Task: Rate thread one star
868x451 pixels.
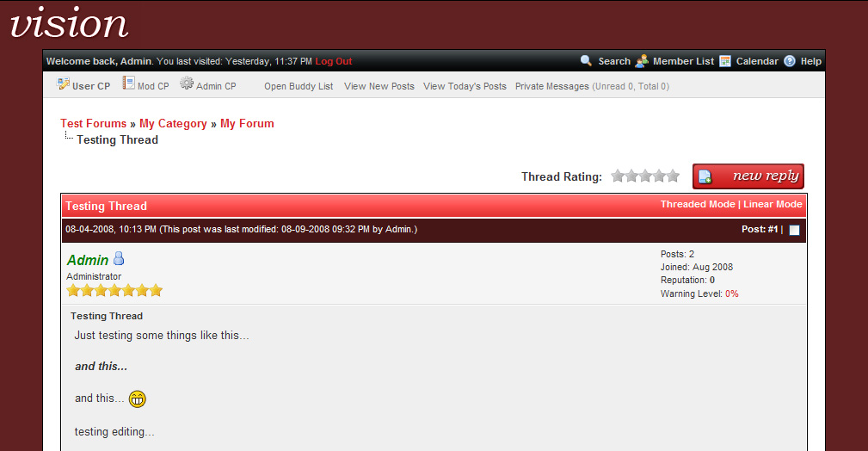Action: coord(618,176)
